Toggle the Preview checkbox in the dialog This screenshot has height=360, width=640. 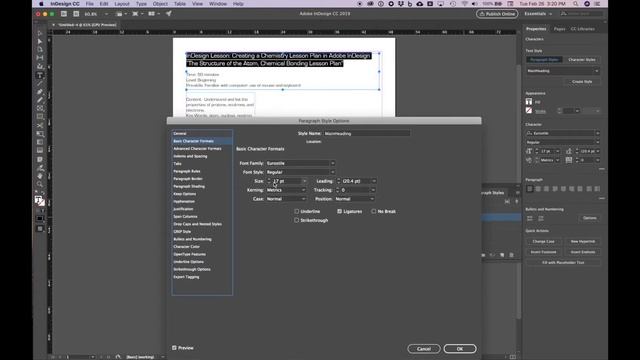[x=174, y=348]
